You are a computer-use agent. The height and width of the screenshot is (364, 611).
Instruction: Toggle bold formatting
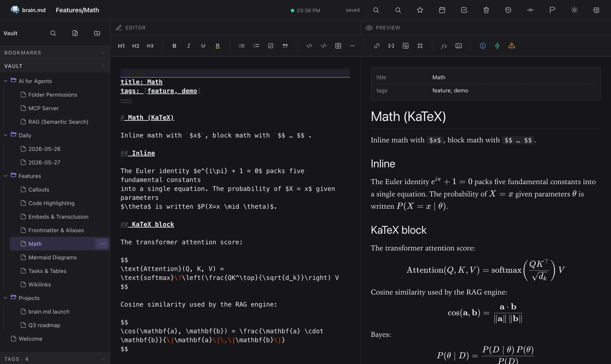click(174, 46)
